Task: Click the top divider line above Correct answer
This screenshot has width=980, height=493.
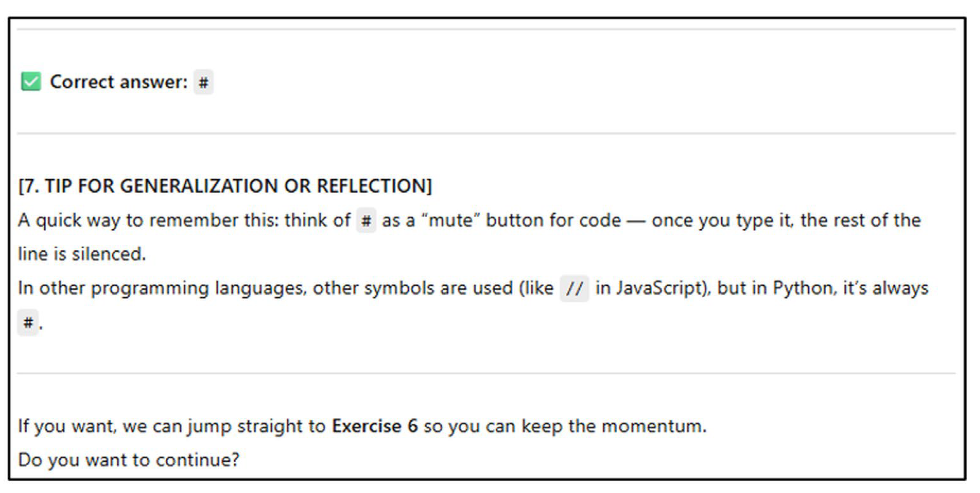Action: coord(486,29)
